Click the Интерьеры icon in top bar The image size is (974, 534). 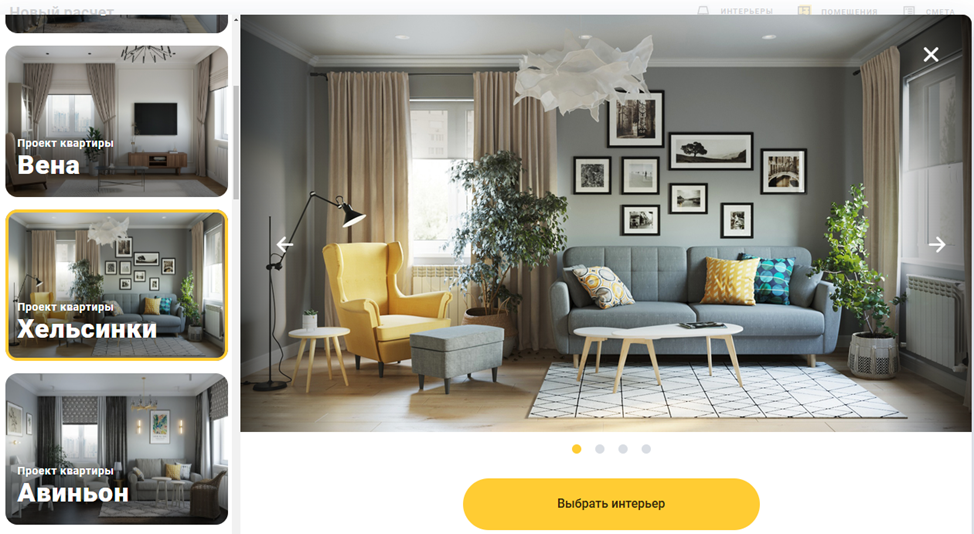coord(703,11)
